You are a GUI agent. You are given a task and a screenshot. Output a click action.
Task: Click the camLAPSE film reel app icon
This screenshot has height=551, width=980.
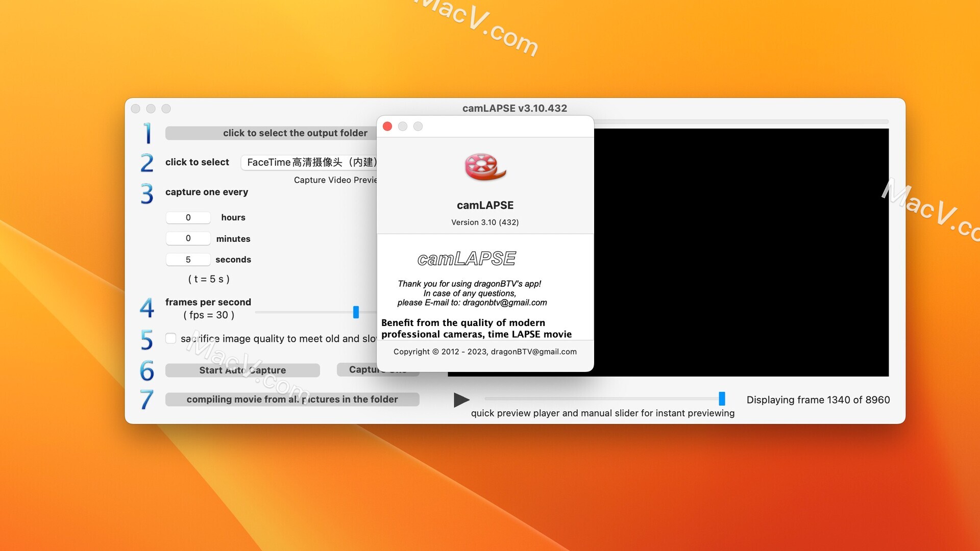485,167
